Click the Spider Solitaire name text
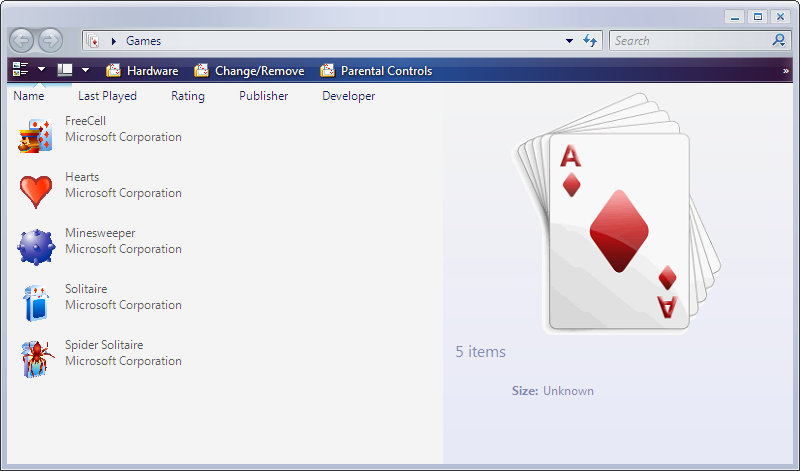Image resolution: width=800 pixels, height=471 pixels. (104, 345)
